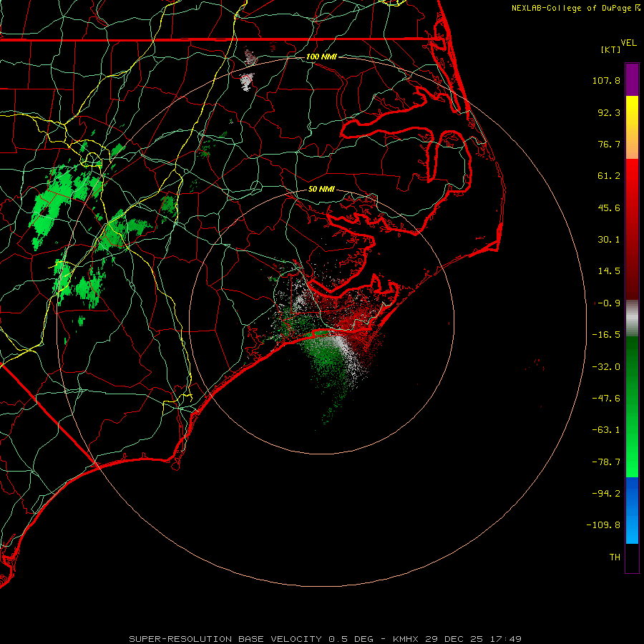Click the -63.1 velocity scale value
Screen dimensions: 644x644
(606, 430)
